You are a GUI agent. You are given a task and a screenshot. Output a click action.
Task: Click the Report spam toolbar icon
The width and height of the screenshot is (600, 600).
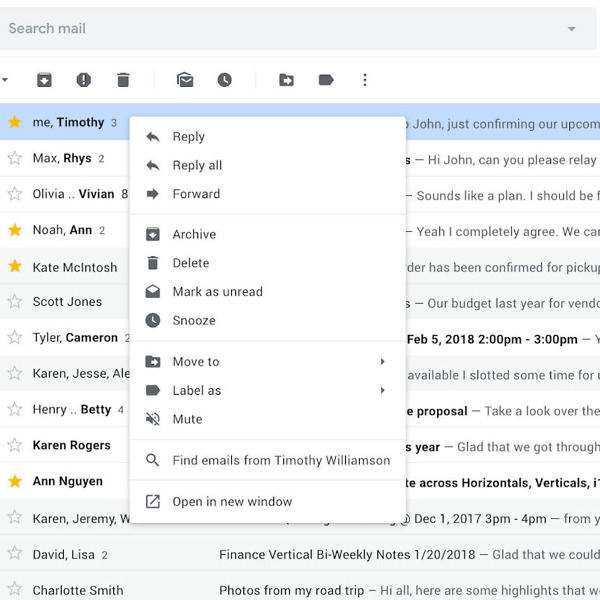[x=84, y=80]
